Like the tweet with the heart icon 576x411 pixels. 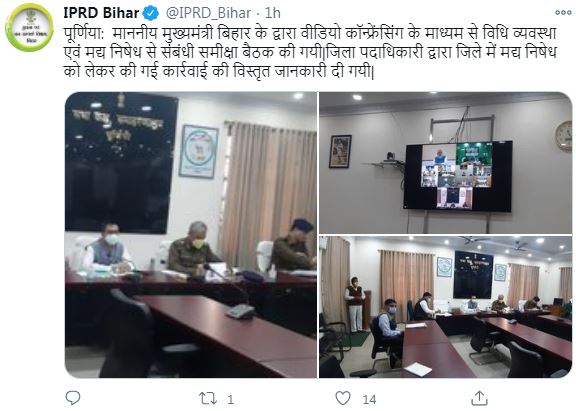[343, 398]
